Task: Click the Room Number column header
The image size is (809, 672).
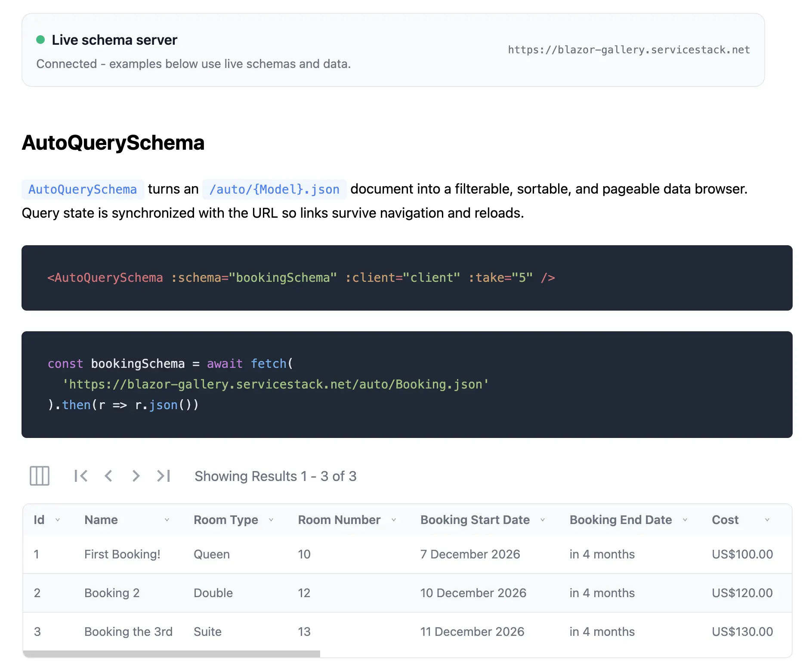Action: pos(340,520)
